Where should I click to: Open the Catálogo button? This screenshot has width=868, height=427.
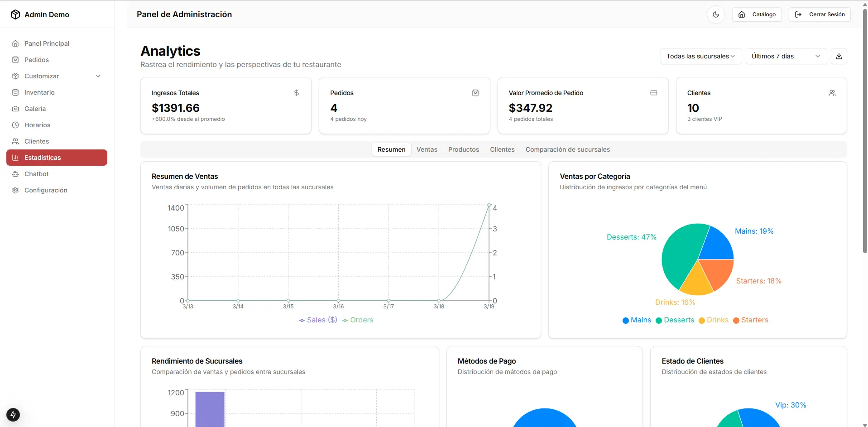click(x=757, y=14)
